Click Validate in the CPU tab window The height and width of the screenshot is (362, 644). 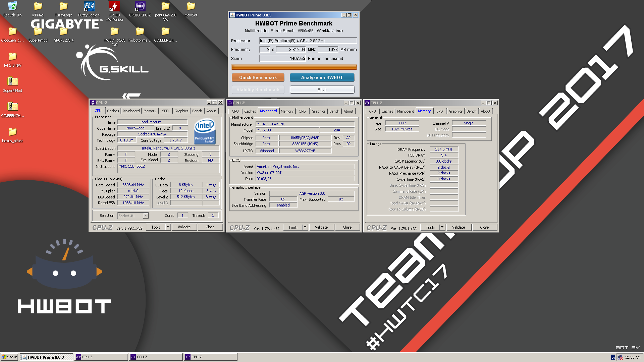click(184, 227)
